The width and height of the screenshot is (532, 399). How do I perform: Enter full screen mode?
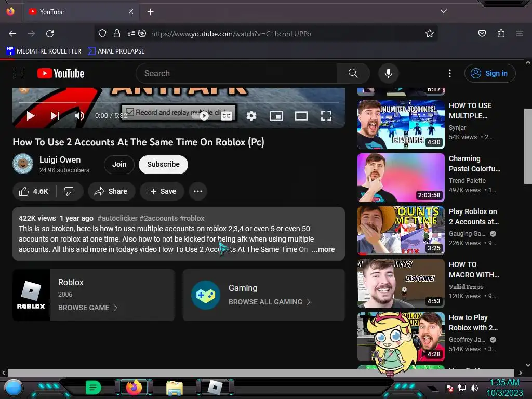[326, 116]
